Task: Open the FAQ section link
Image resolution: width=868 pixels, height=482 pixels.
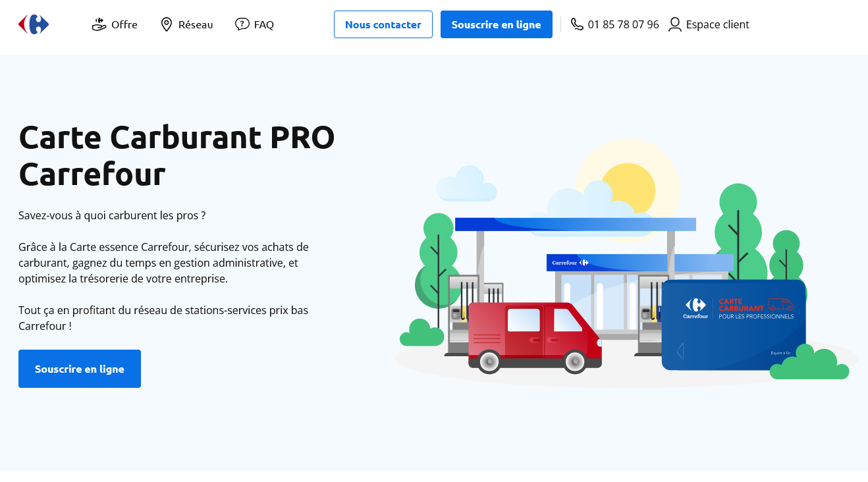Action: [x=263, y=24]
